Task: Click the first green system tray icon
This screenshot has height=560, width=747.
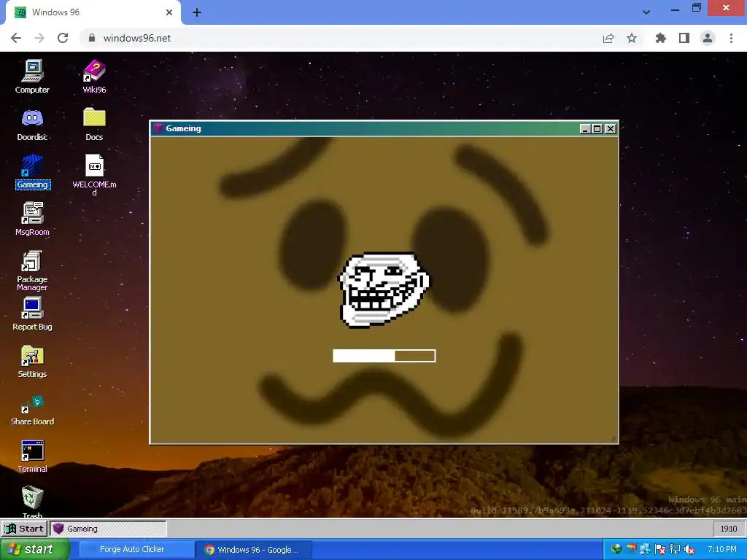Action: tap(616, 549)
